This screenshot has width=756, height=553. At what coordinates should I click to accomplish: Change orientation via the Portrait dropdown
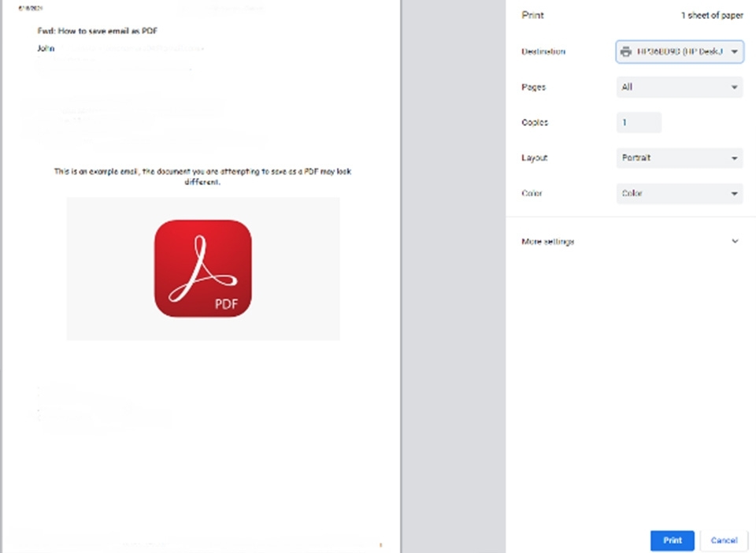click(679, 158)
